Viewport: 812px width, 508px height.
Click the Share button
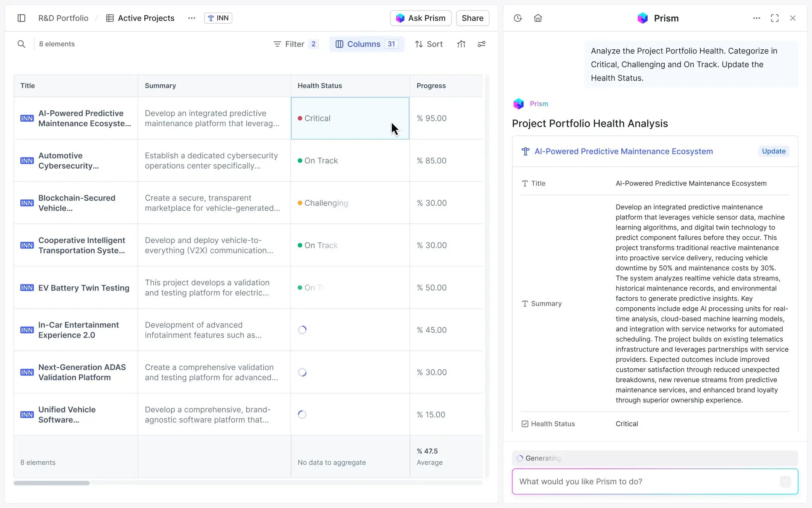click(x=473, y=18)
